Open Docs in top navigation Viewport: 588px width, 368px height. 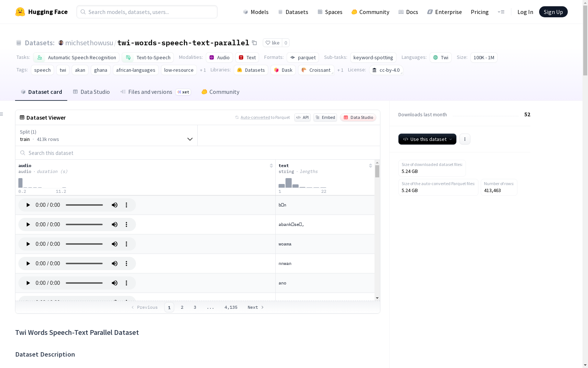click(x=408, y=12)
